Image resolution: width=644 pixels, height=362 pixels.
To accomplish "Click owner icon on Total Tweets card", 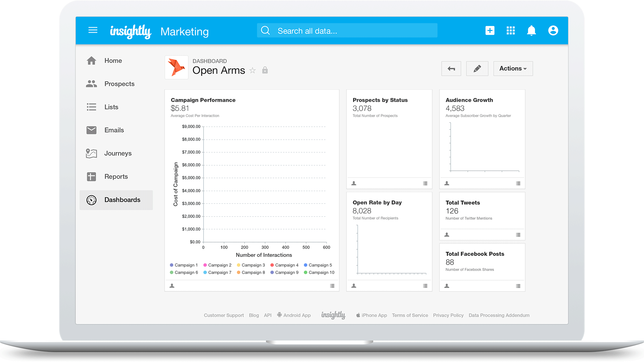I will (447, 235).
